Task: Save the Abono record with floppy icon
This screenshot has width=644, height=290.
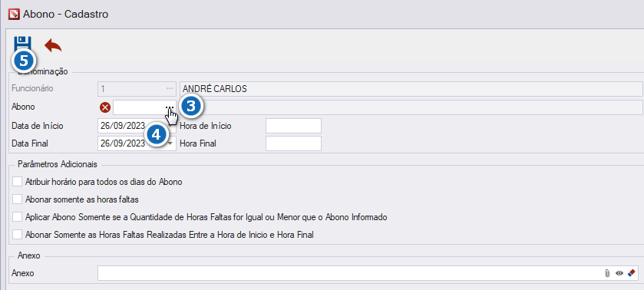Action: tap(22, 44)
